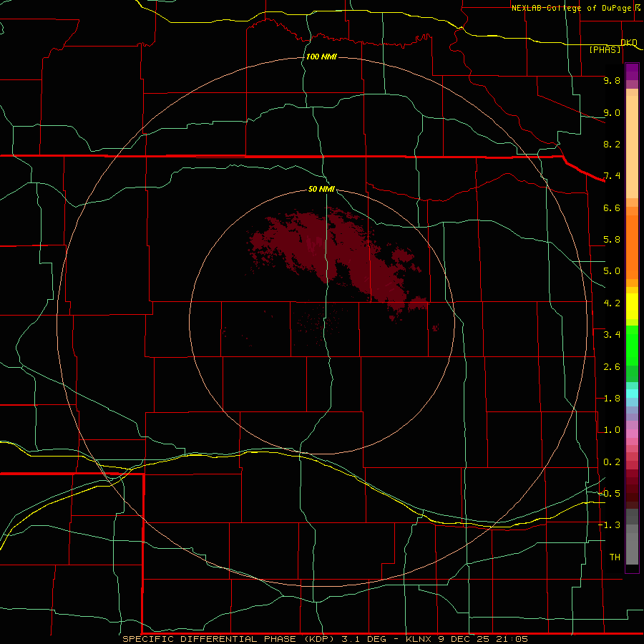Click the 0.2 value on color scale

(612, 462)
